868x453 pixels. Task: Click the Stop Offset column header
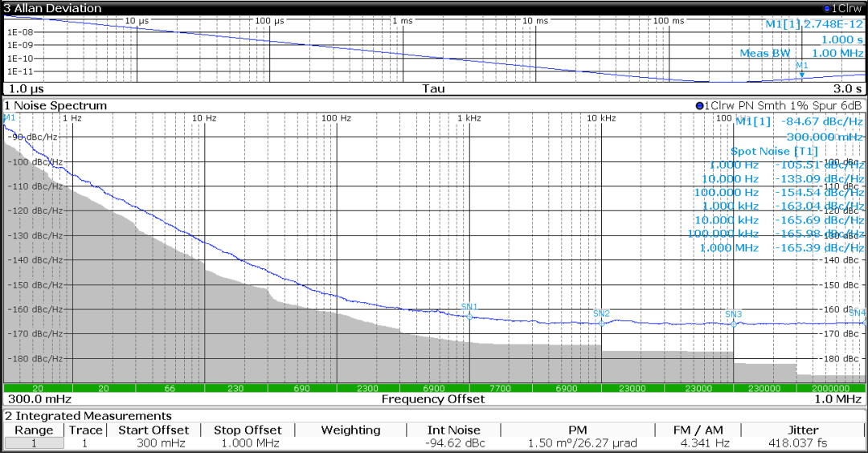coord(248,431)
